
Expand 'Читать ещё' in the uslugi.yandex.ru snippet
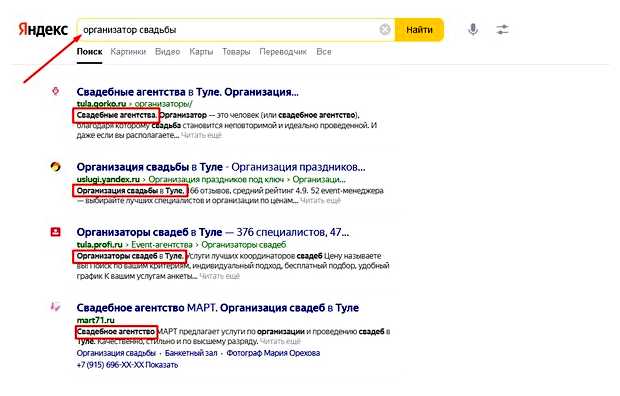pos(320,201)
